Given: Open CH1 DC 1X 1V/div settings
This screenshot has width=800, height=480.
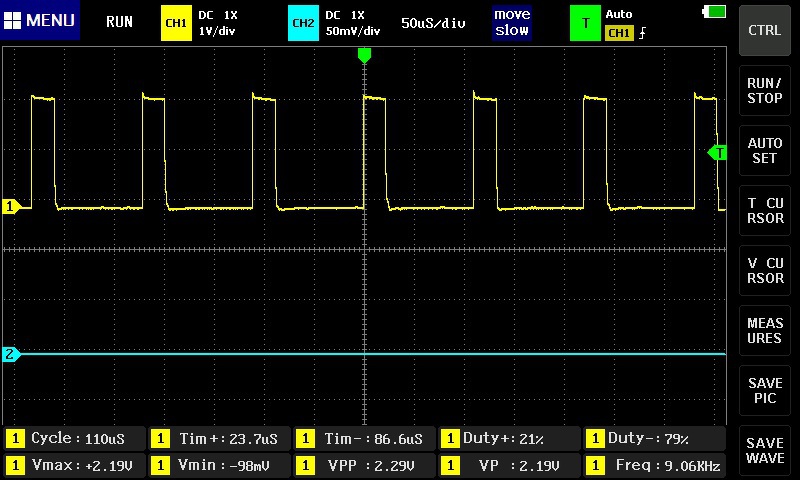Looking at the screenshot, I should pos(218,22).
